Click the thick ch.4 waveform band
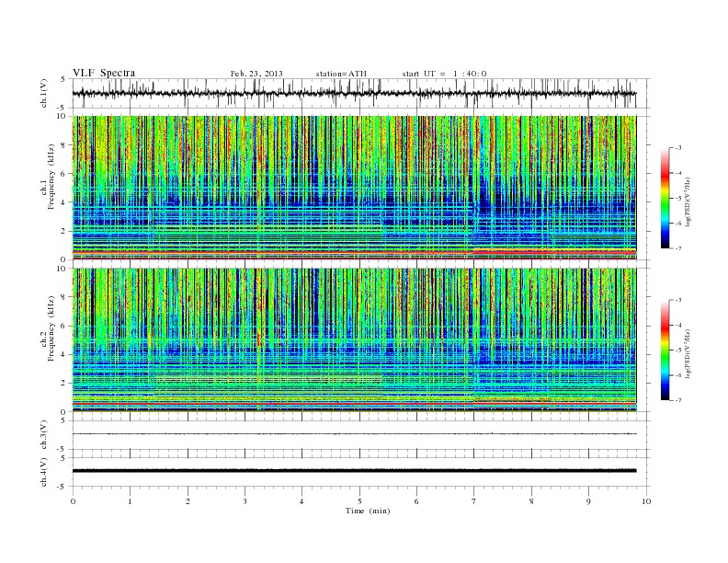 point(354,471)
